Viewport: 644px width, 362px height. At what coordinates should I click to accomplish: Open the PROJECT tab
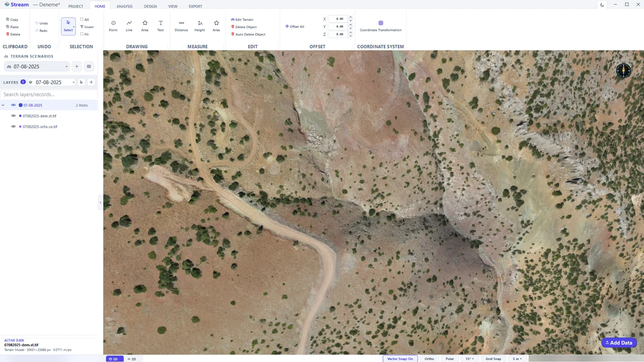[x=76, y=6]
